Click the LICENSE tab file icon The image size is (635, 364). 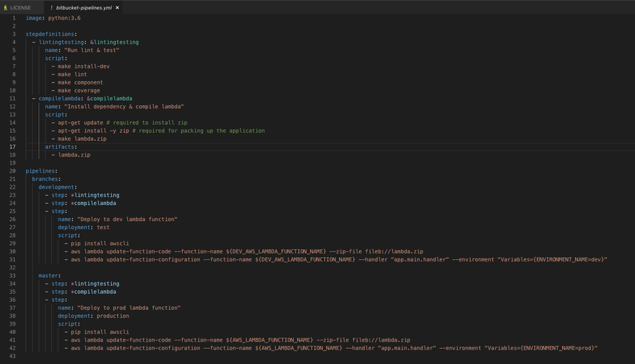[5, 8]
